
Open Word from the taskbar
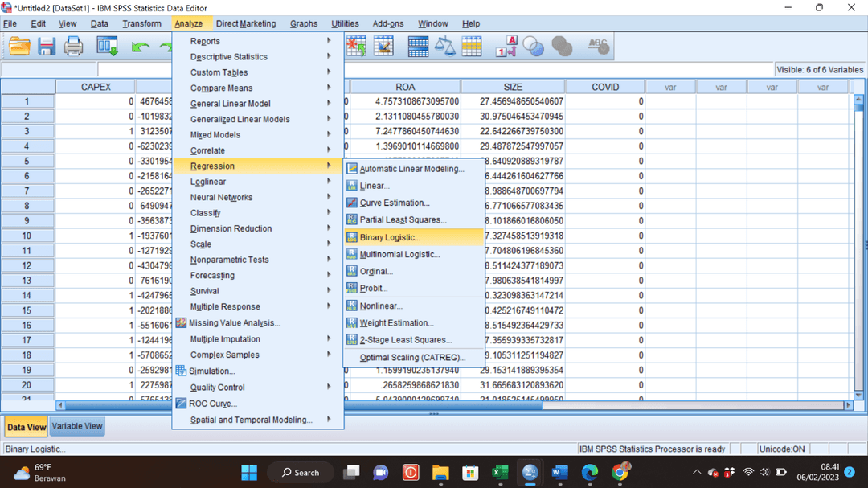tap(559, 473)
